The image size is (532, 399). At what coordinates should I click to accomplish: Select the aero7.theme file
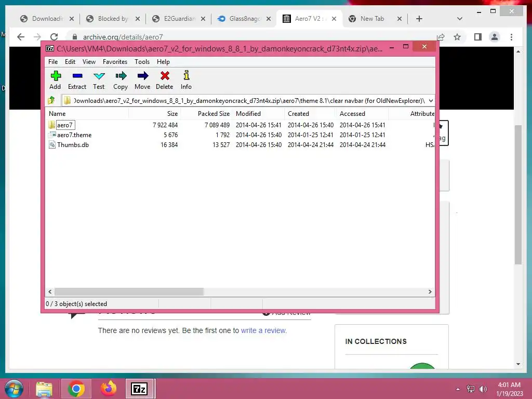tap(70, 135)
